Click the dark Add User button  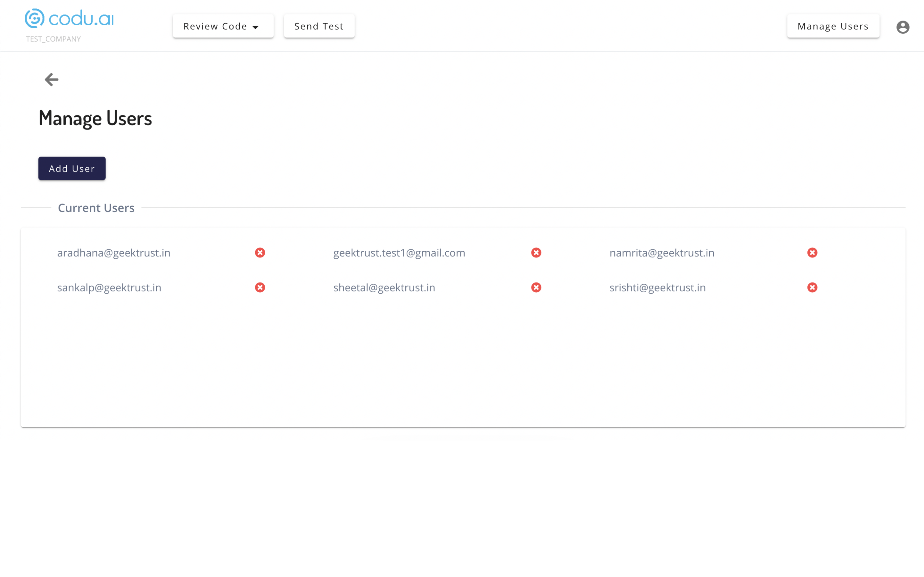(x=72, y=168)
